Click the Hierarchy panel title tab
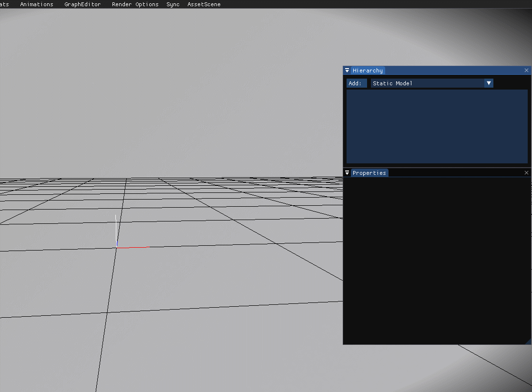 368,70
